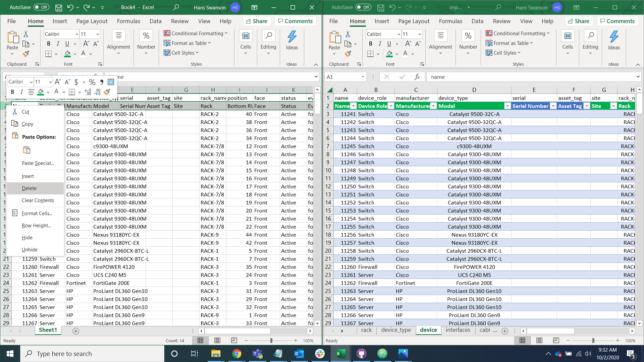Increase decimal places in the mini toolbar

(x=88, y=92)
